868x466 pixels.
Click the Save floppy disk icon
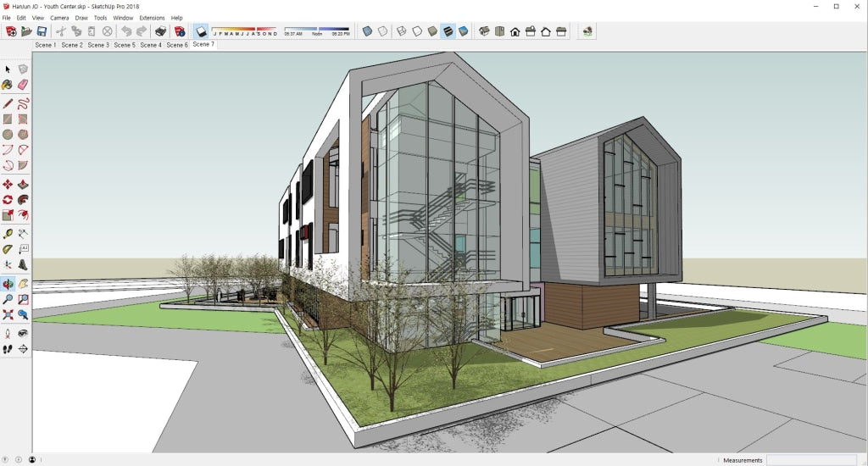click(42, 31)
